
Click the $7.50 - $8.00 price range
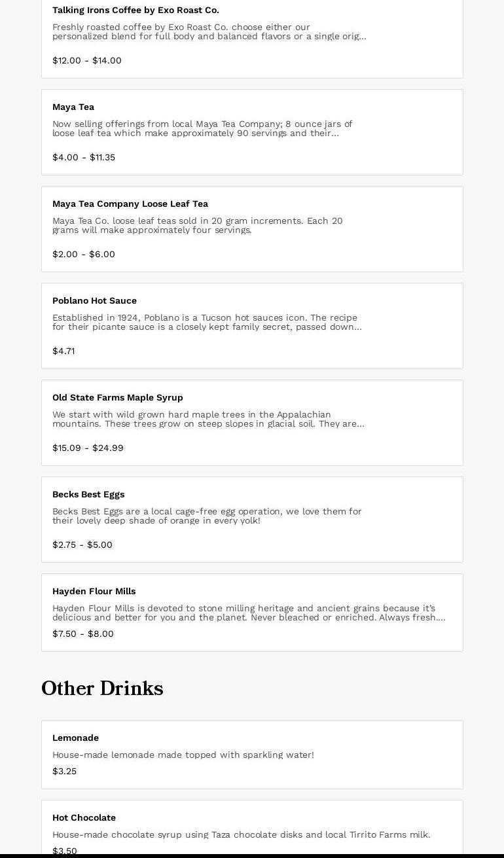coord(83,634)
